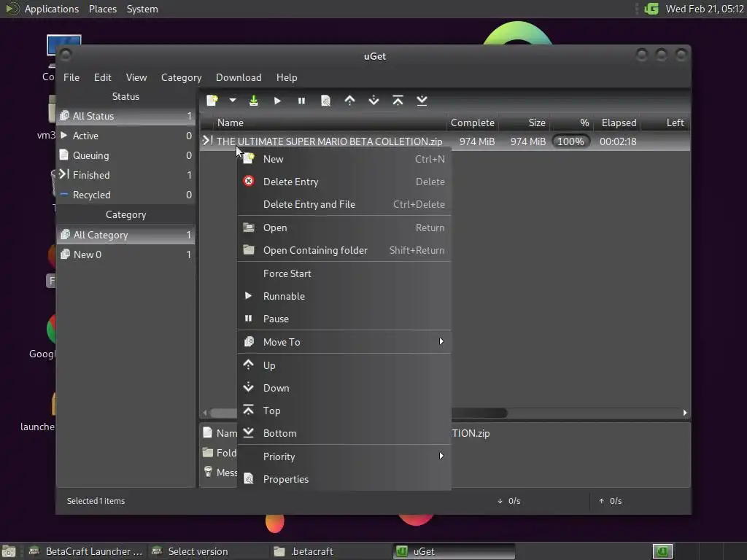This screenshot has width=747, height=560.
Task: Select the Recycled status filter
Action: coord(125,195)
